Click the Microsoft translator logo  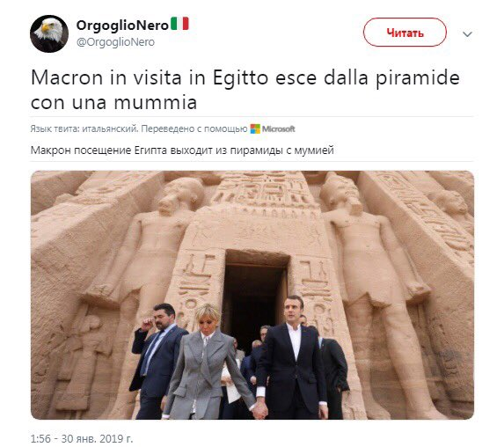[273, 129]
